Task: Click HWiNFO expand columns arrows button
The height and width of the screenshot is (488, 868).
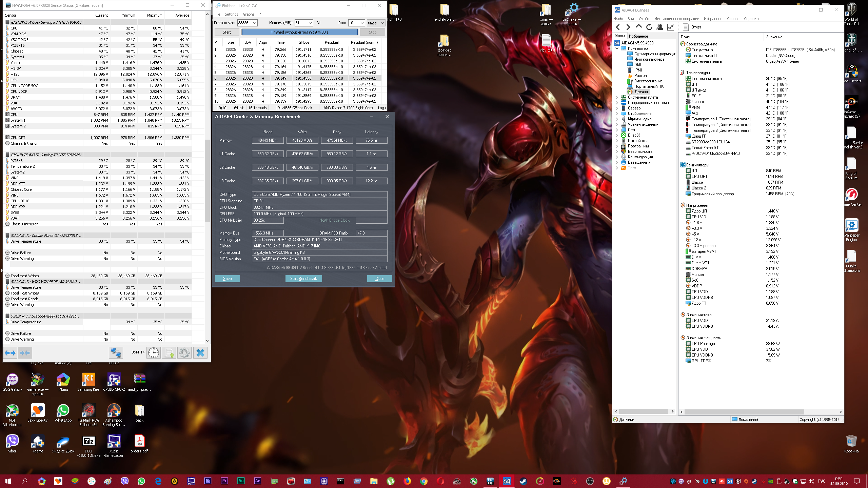Action: (10, 353)
